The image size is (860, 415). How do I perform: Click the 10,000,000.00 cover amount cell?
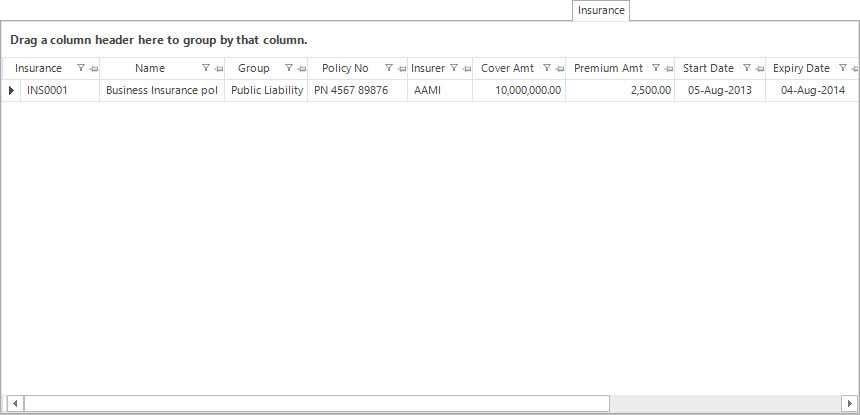pyautogui.click(x=519, y=90)
